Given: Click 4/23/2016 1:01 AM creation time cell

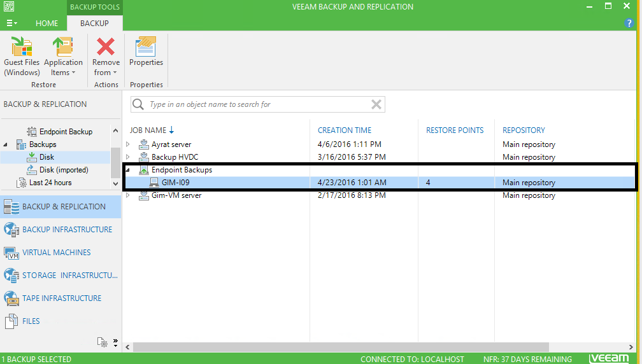Looking at the screenshot, I should [x=352, y=183].
